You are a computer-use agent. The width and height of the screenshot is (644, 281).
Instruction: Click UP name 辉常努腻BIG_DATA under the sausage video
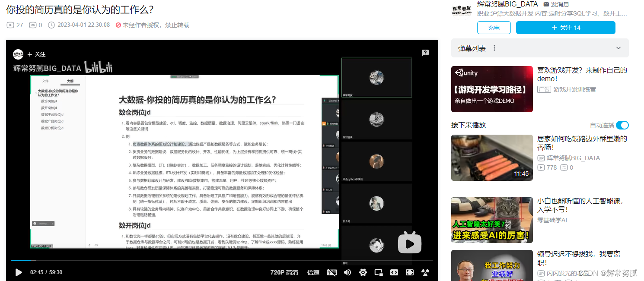tap(573, 158)
